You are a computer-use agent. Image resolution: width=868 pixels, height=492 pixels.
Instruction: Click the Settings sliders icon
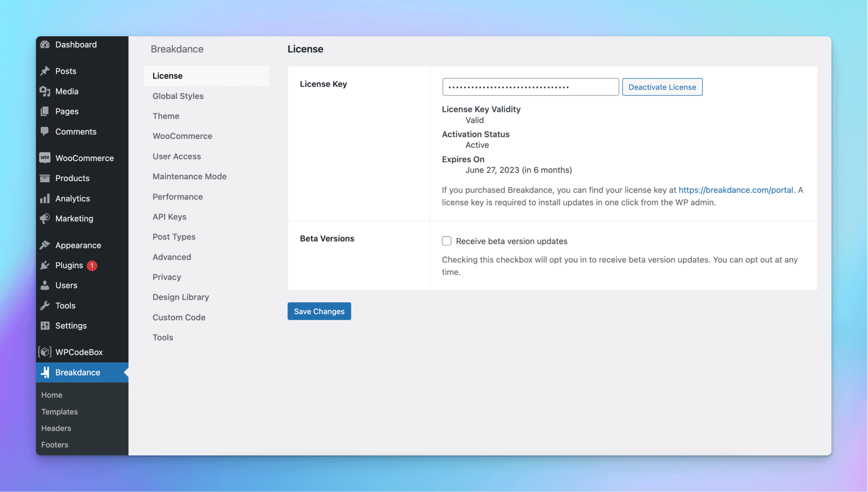click(45, 326)
